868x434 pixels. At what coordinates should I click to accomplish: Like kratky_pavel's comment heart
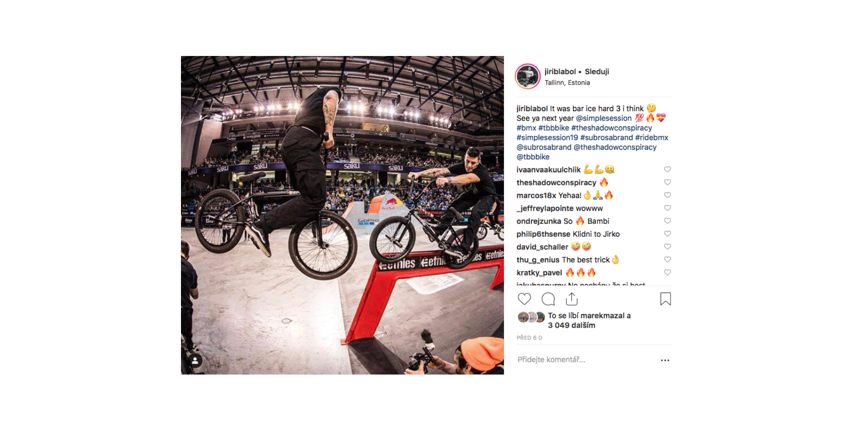pos(667,273)
